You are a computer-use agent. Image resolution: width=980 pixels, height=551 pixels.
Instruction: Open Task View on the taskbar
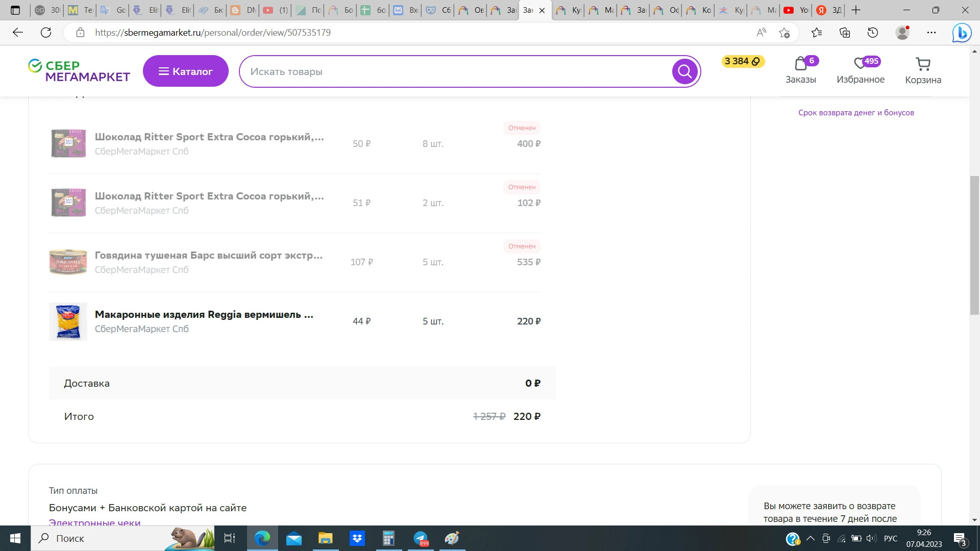(x=230, y=538)
